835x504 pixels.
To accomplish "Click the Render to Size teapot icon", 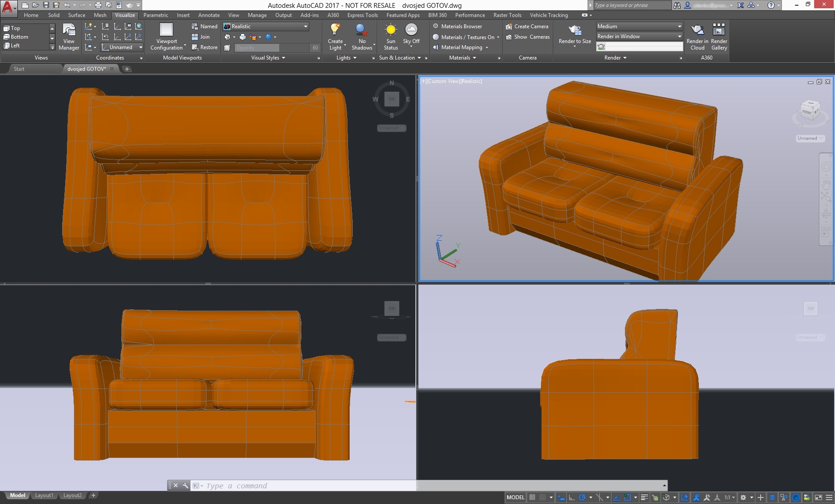I will [x=574, y=30].
